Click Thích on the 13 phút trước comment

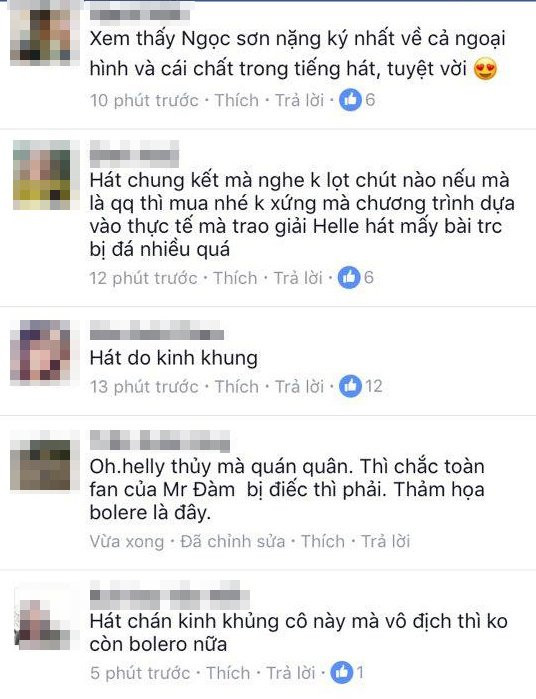(237, 387)
